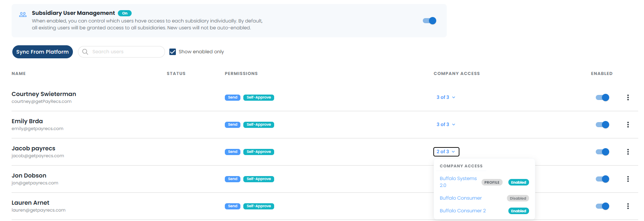The width and height of the screenshot is (644, 221).
Task: Select the name Courtney Swieterman
Action: (44, 94)
